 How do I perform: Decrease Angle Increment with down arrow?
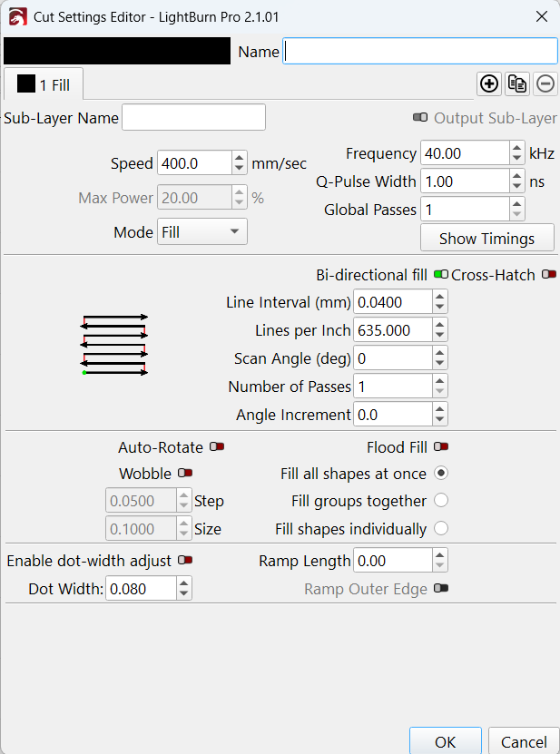[x=439, y=420]
